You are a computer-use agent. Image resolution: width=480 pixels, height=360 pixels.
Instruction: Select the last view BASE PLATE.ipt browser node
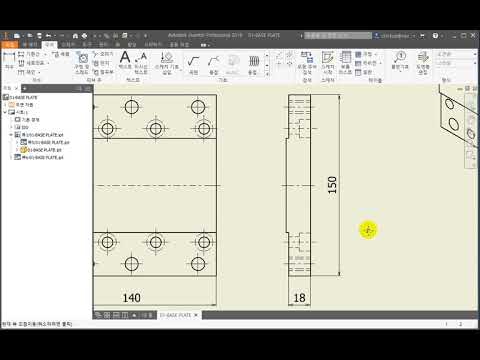(x=39, y=157)
